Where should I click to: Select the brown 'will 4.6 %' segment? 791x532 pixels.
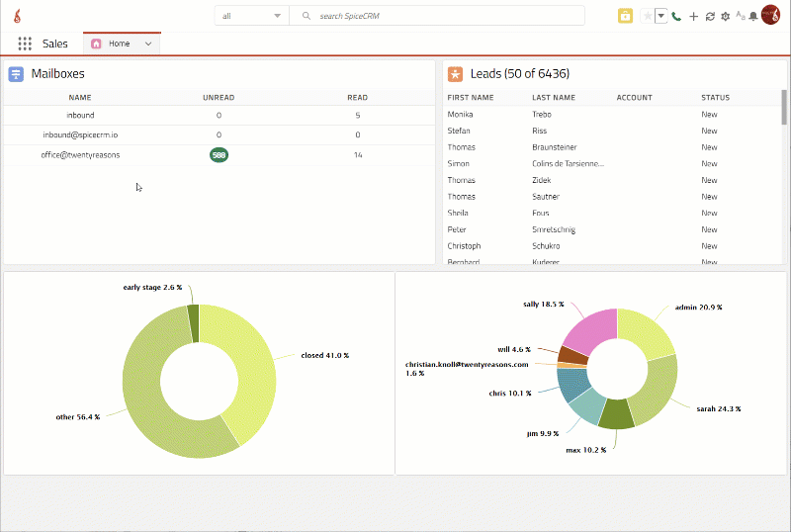pyautogui.click(x=572, y=355)
